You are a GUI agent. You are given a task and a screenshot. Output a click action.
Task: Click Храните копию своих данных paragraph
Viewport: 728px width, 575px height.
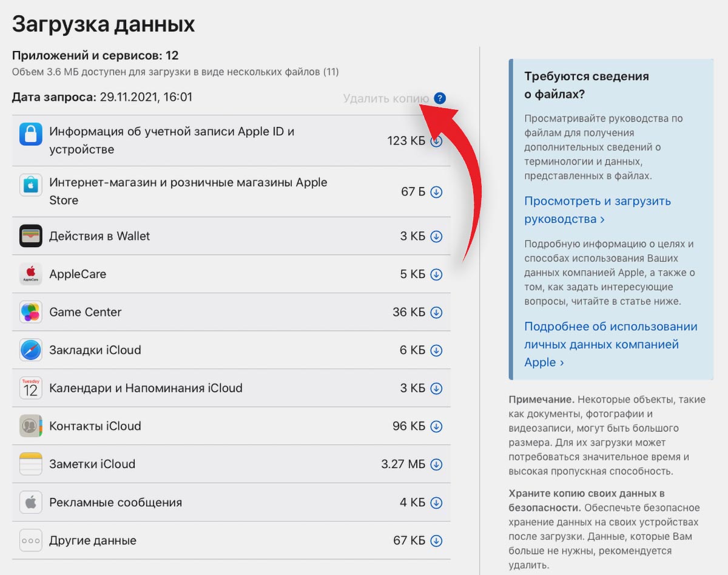[x=604, y=529]
